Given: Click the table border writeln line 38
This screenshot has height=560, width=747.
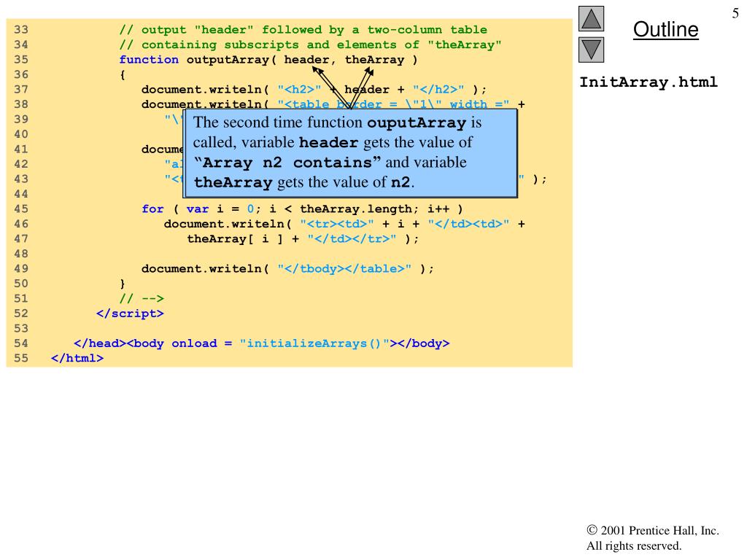Looking at the screenshot, I should coord(333,104).
